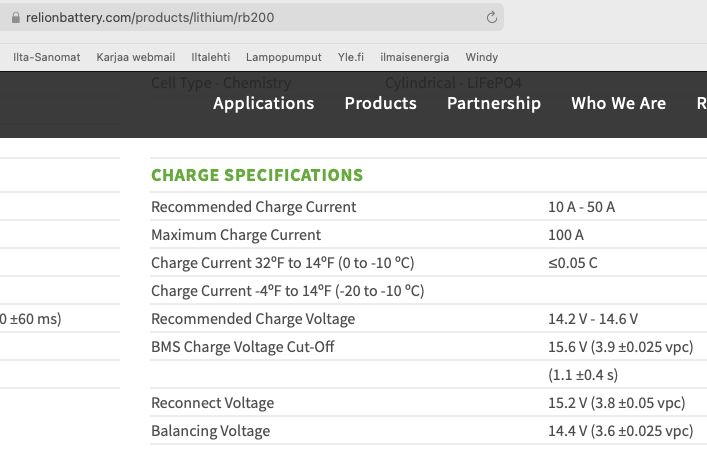Select Partnership in the site navigation
Viewport: 707px width, 450px height.
[494, 103]
